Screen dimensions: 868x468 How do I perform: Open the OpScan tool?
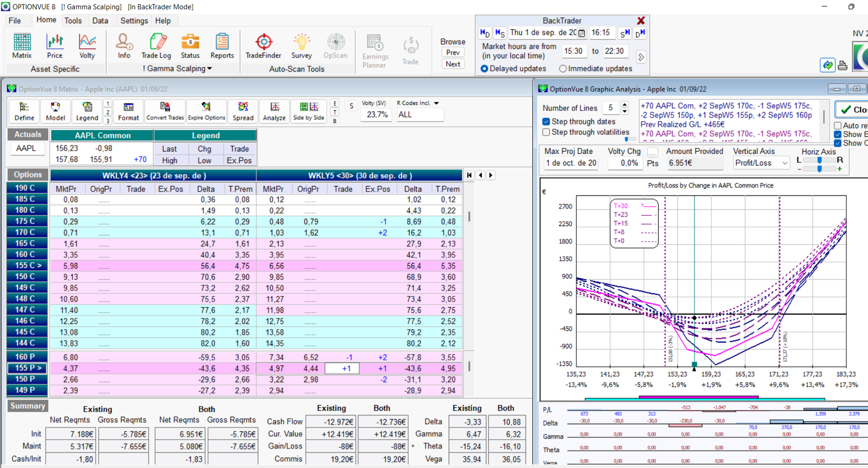pyautogui.click(x=335, y=46)
